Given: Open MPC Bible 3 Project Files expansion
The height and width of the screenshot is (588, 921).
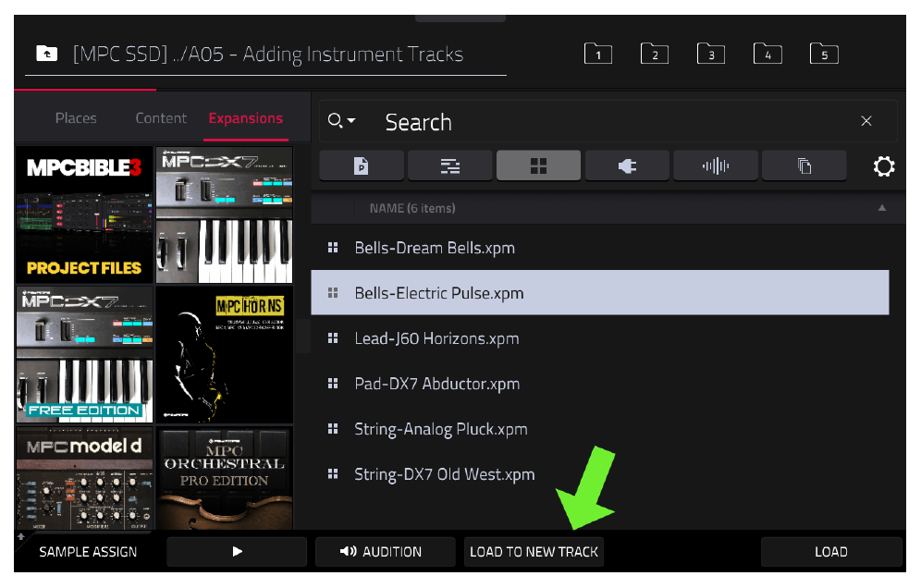Looking at the screenshot, I should [x=84, y=215].
